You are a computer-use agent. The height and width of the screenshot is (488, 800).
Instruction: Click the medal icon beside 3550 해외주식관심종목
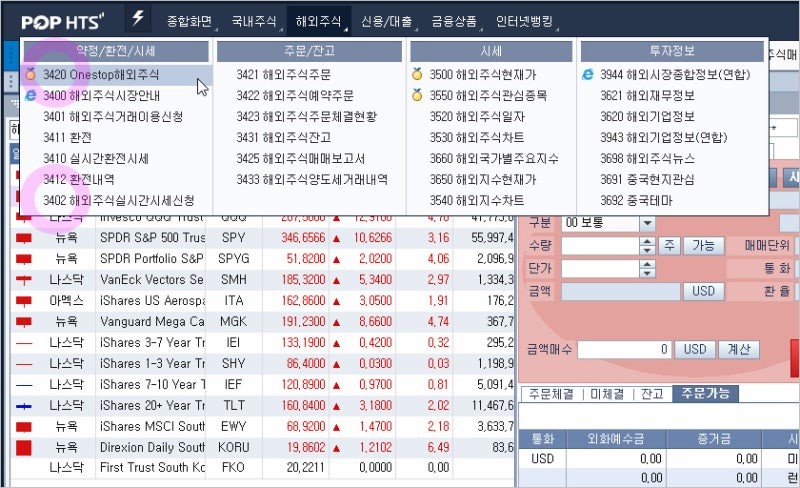417,95
